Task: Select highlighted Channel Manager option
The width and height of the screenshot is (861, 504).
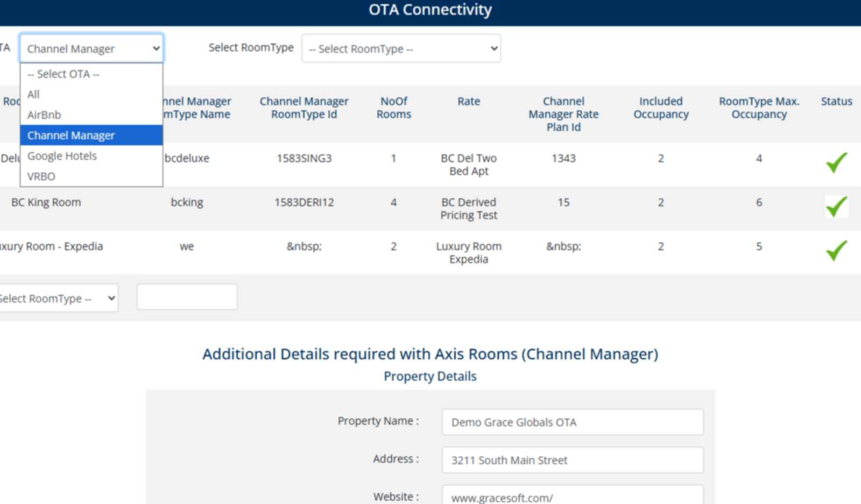Action: (91, 135)
